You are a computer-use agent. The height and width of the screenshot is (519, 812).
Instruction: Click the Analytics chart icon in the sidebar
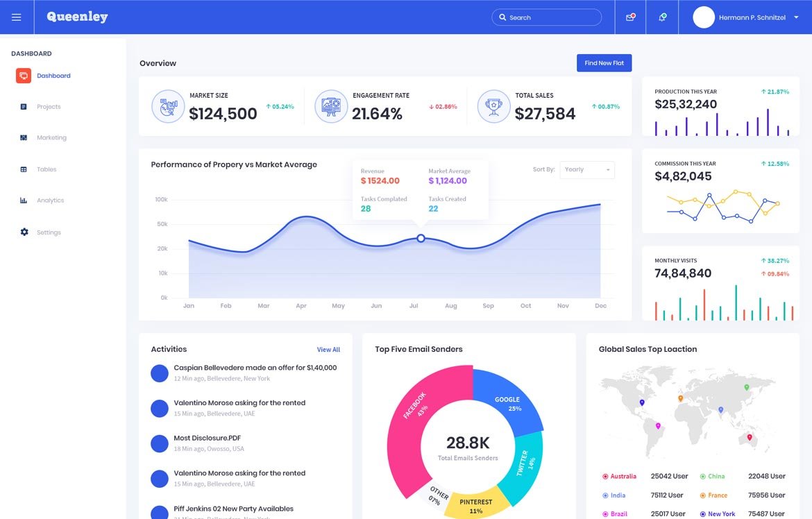[x=22, y=200]
